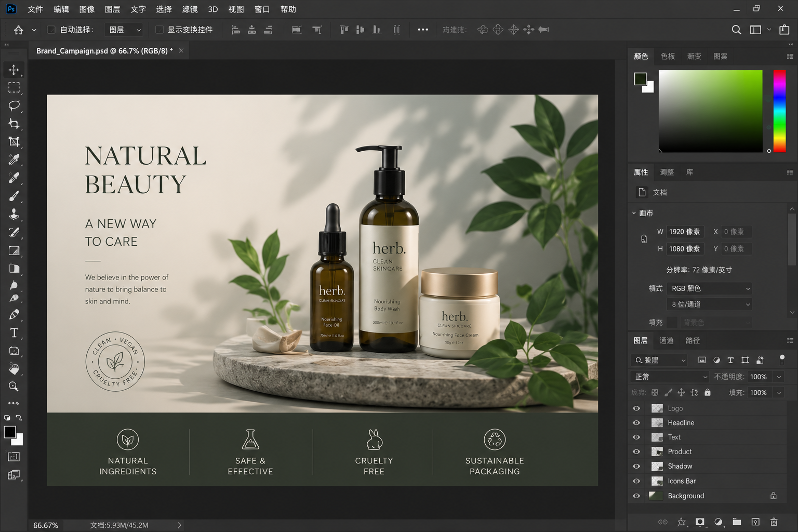The height and width of the screenshot is (532, 798).
Task: Hide the Product layer
Action: [x=636, y=452]
